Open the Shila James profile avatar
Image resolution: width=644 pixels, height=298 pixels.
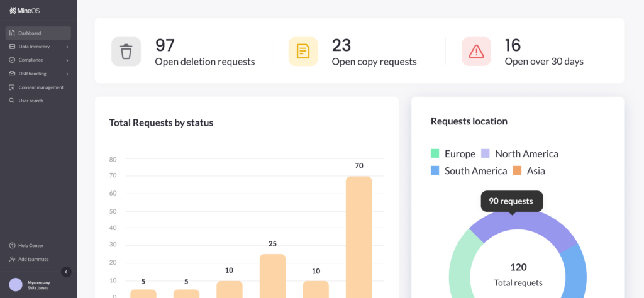[x=16, y=285]
